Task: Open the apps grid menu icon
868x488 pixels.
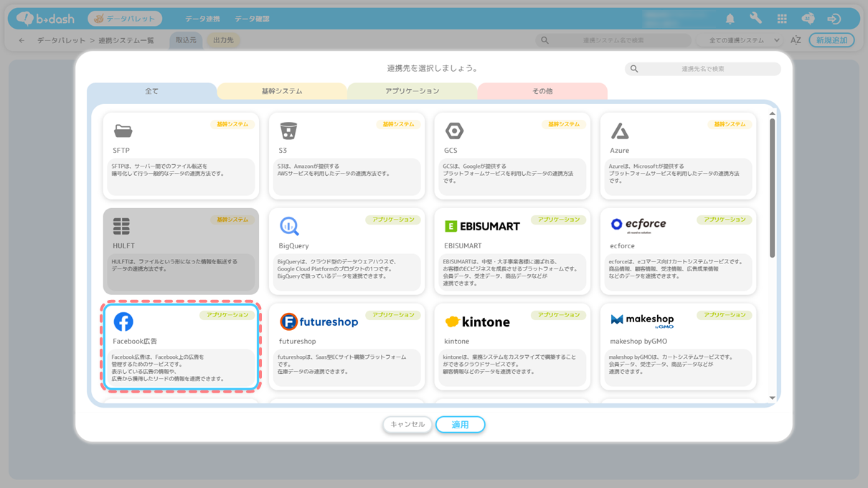Action: (x=782, y=19)
